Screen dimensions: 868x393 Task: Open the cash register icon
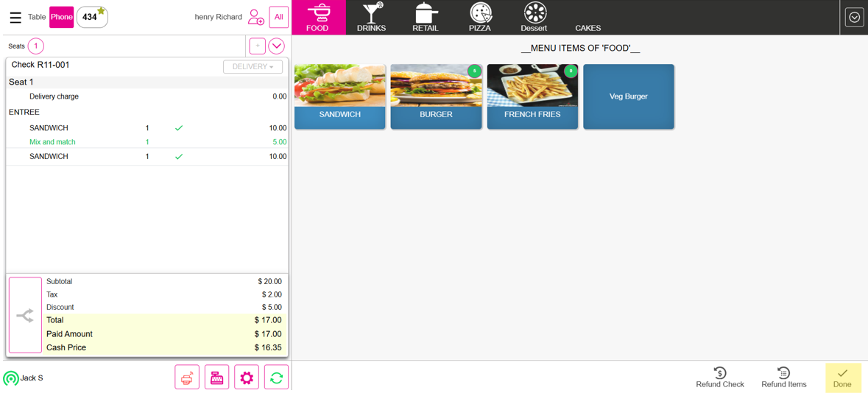tap(216, 378)
